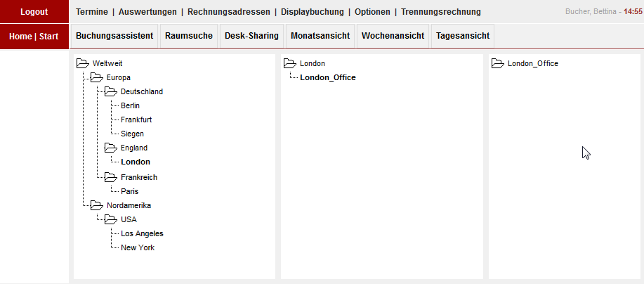The height and width of the screenshot is (284, 644).
Task: Open the Optionen menu
Action: tap(372, 12)
